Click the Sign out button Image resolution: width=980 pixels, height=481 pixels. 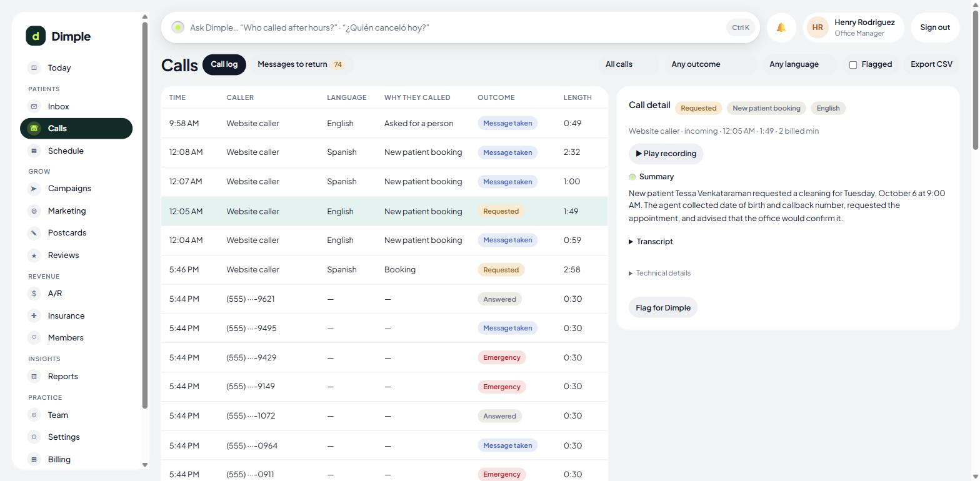pos(935,27)
